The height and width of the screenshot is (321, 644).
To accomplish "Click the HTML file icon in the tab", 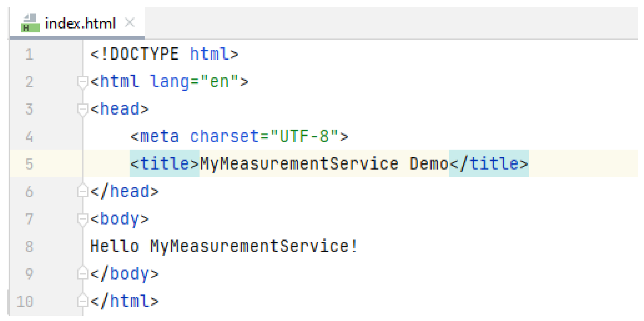I will (x=30, y=23).
